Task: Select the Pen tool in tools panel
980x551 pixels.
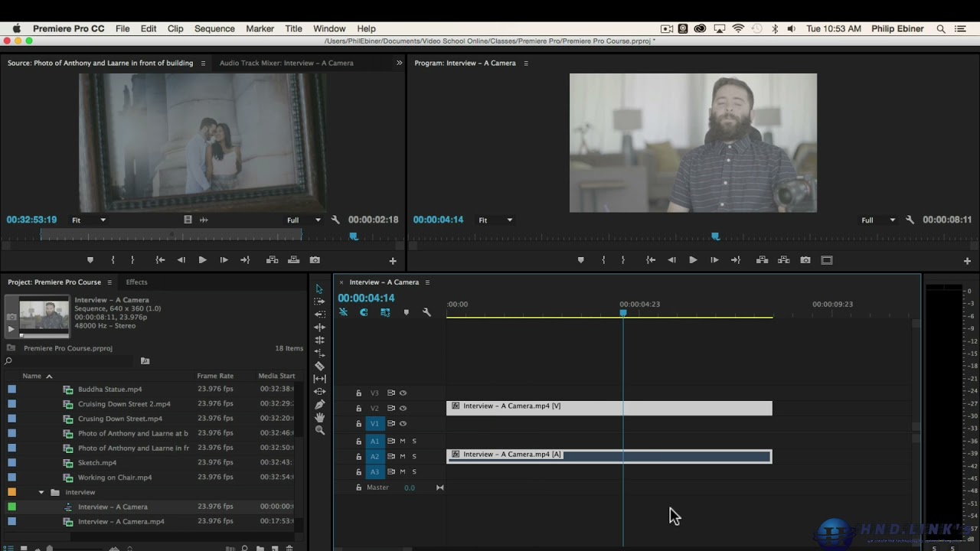Action: (320, 404)
